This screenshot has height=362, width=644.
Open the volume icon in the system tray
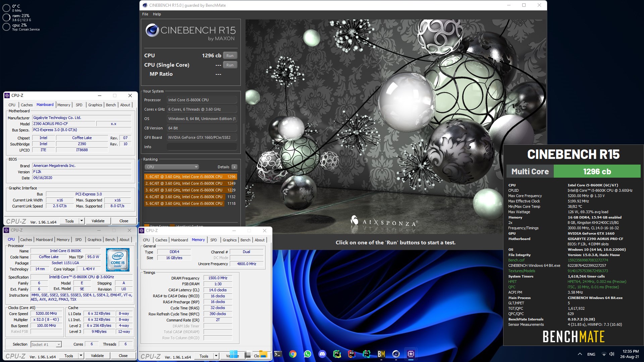(x=611, y=354)
